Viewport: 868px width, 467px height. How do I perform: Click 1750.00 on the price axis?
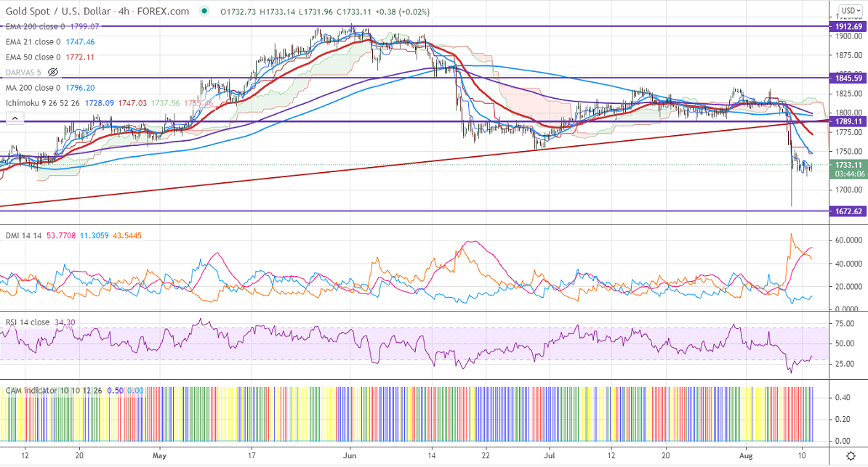tap(849, 152)
